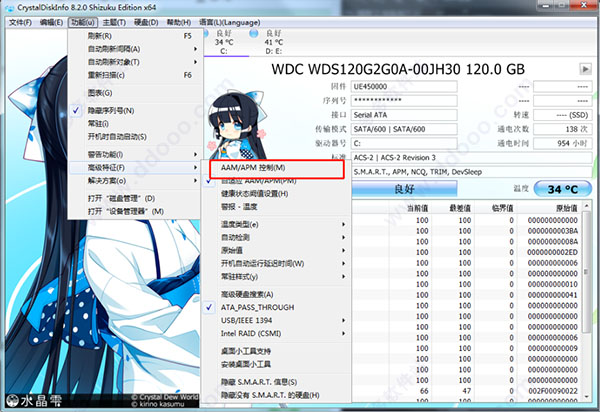Open 图表(G) graph window
This screenshot has width=600, height=412.
(135, 93)
